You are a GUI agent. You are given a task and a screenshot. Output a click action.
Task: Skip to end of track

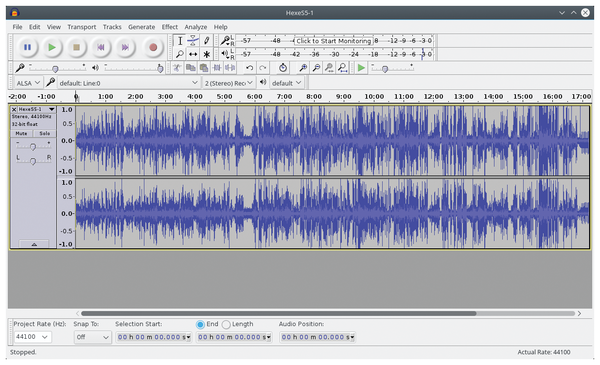click(x=125, y=47)
